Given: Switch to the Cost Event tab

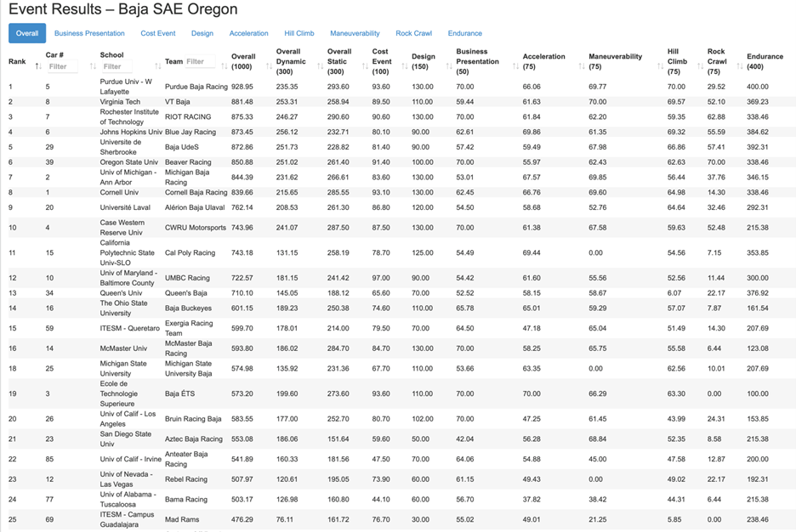Looking at the screenshot, I should pos(158,33).
